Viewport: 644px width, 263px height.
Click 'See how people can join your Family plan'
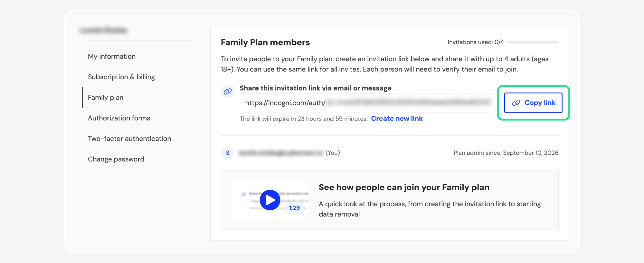[x=404, y=187]
